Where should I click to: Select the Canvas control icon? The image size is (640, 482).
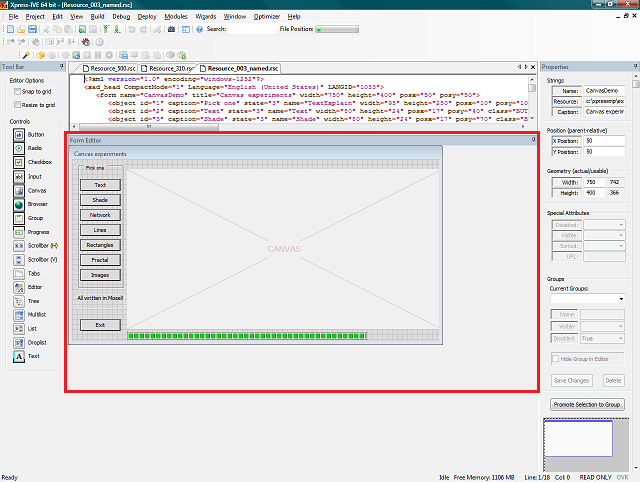pyautogui.click(x=19, y=189)
